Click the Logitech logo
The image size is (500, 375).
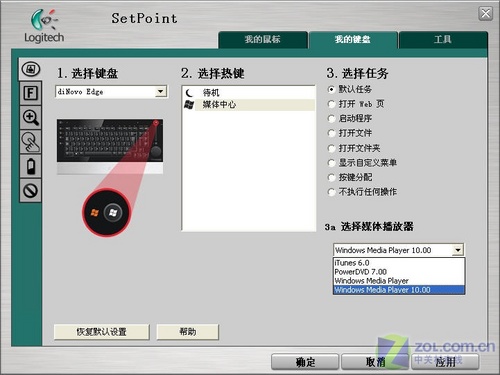pos(44,26)
